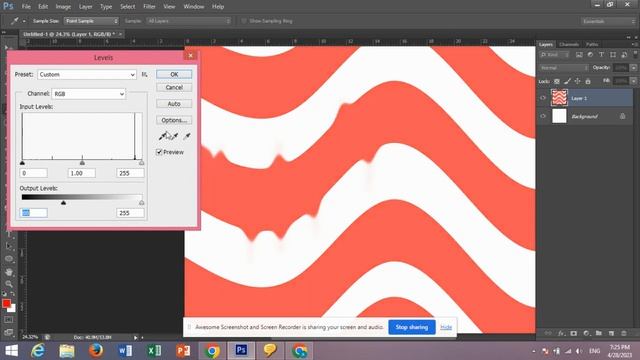640x360 pixels.
Task: Click the output levels black slider handle
Action: [x=63, y=202]
